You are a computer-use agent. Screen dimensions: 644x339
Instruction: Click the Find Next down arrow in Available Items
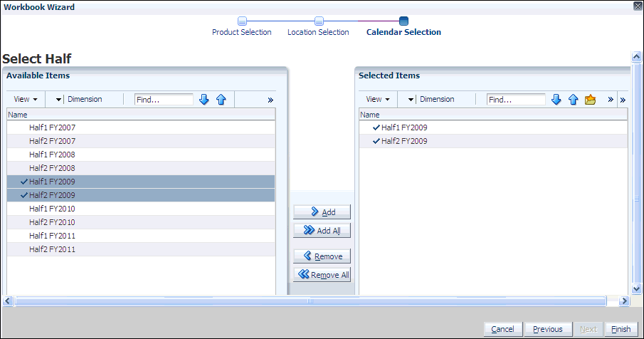coord(204,100)
